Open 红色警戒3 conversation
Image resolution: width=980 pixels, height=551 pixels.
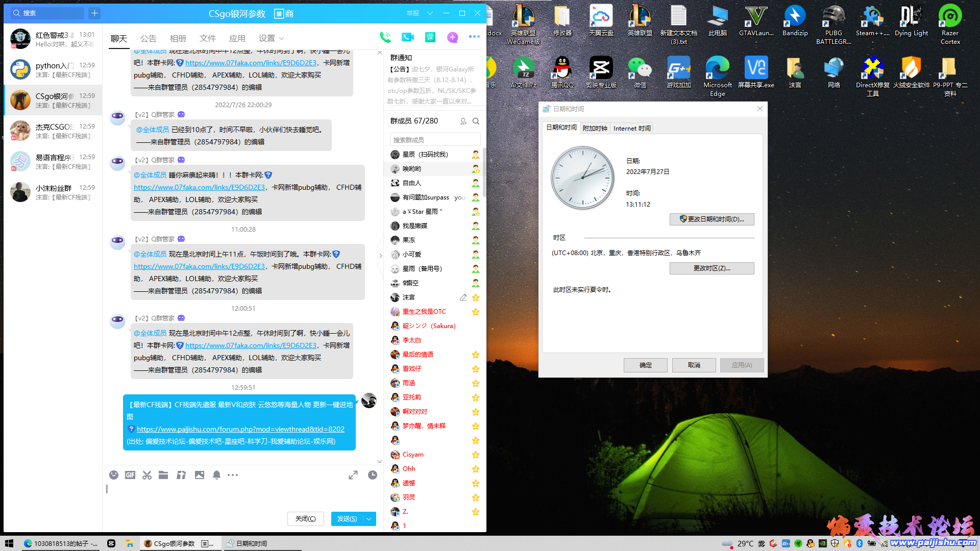point(53,39)
